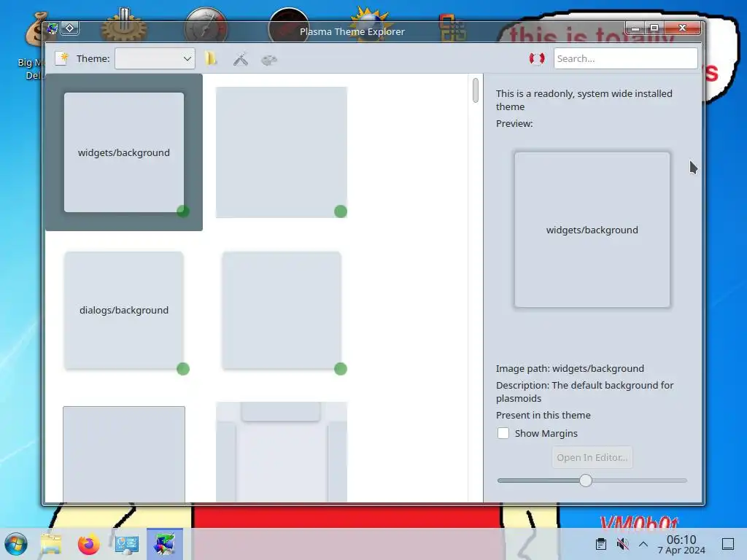Click the muted volume tray icon

click(622, 544)
